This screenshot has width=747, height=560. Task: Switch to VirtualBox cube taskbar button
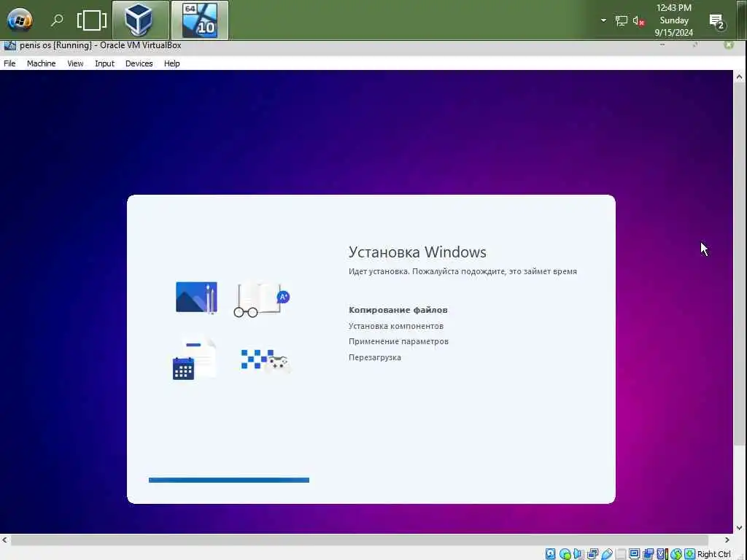[141, 20]
